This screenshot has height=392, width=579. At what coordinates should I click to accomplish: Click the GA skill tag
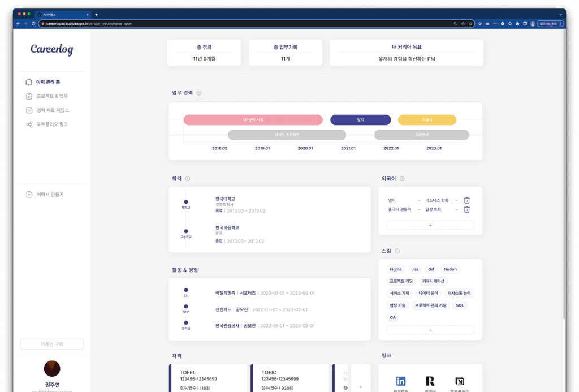click(392, 317)
